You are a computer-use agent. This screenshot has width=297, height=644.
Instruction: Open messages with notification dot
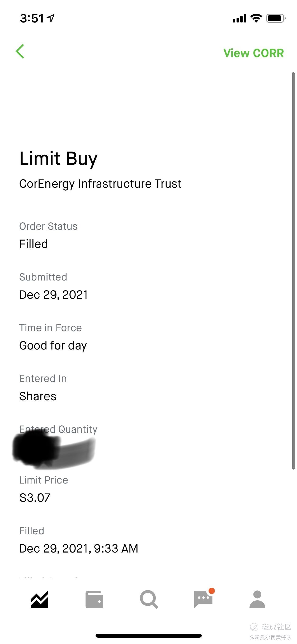(204, 599)
